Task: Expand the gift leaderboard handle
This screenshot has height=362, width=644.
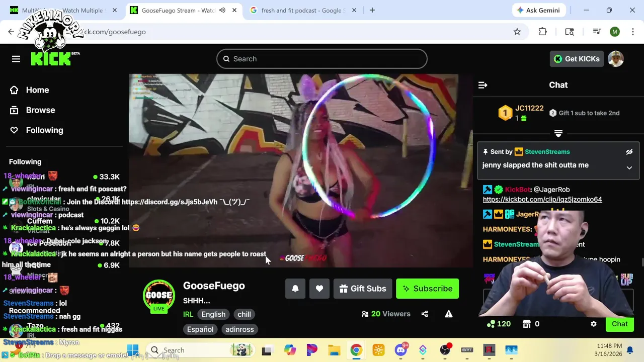Action: (558, 133)
